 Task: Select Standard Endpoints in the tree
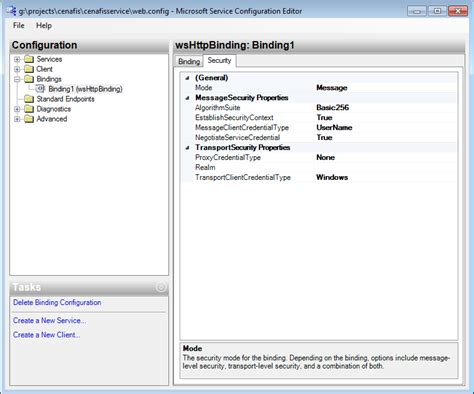click(x=65, y=99)
